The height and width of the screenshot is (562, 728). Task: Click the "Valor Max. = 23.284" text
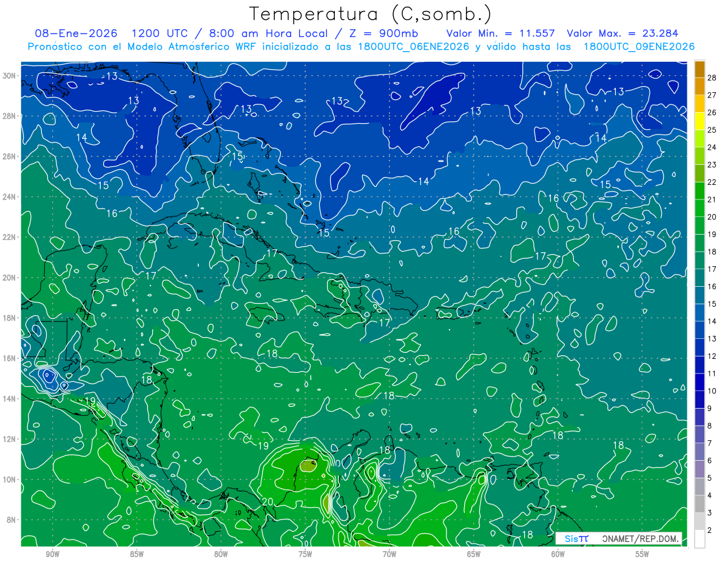click(622, 33)
